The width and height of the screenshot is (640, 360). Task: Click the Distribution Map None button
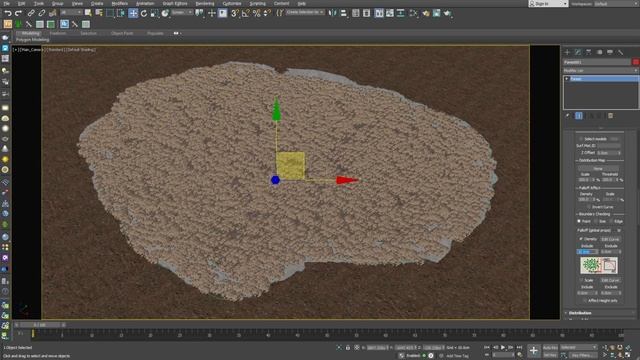598,168
